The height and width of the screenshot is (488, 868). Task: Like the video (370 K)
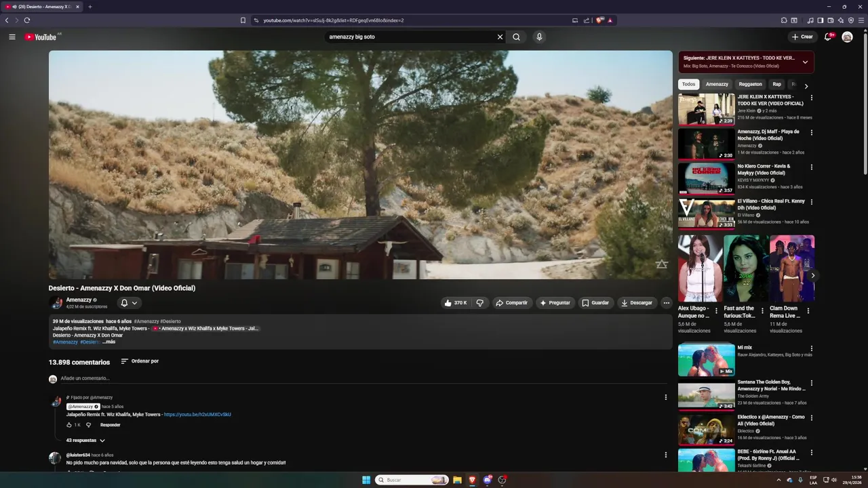456,303
